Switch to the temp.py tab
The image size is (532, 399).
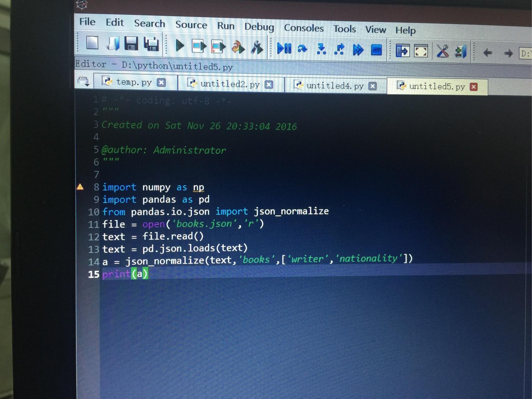click(134, 82)
